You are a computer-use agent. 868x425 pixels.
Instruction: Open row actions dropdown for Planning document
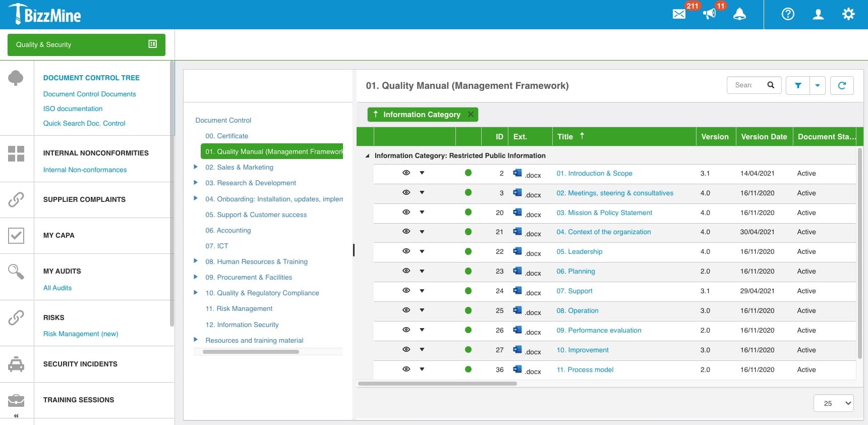(x=422, y=271)
